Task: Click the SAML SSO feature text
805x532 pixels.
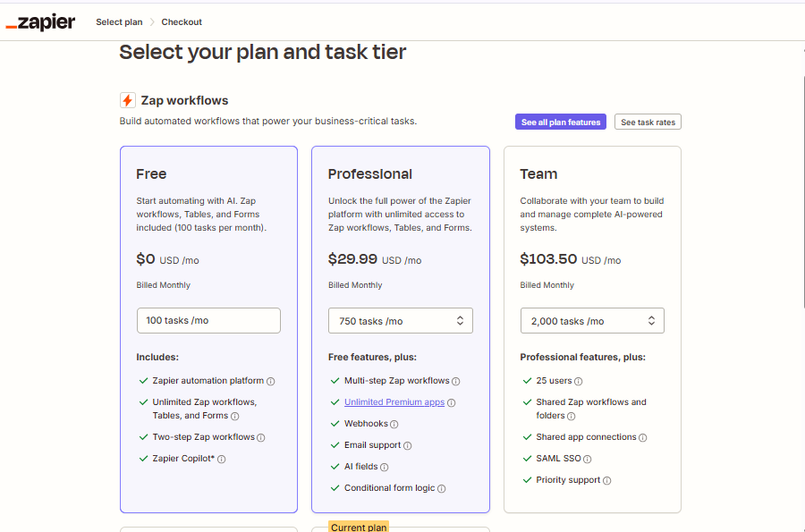Action: 558,459
